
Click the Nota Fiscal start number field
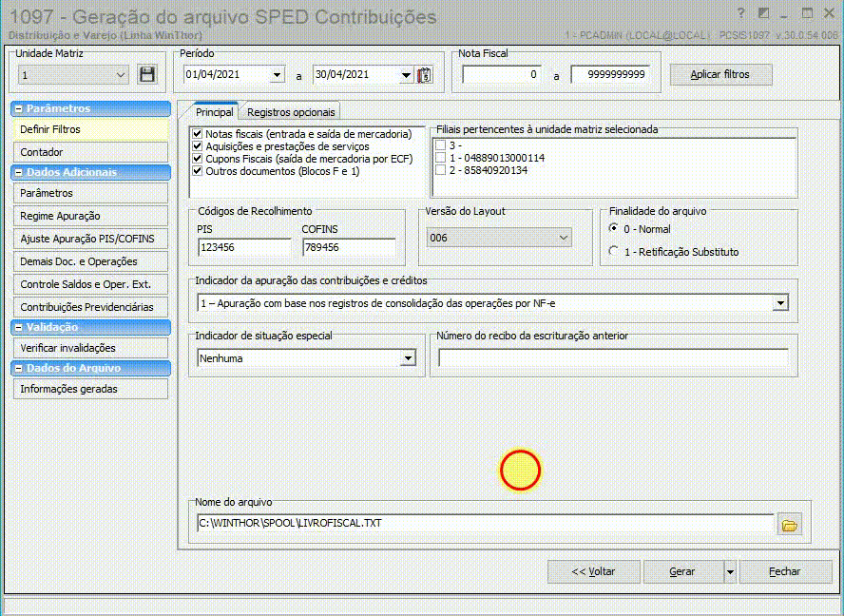[x=502, y=75]
